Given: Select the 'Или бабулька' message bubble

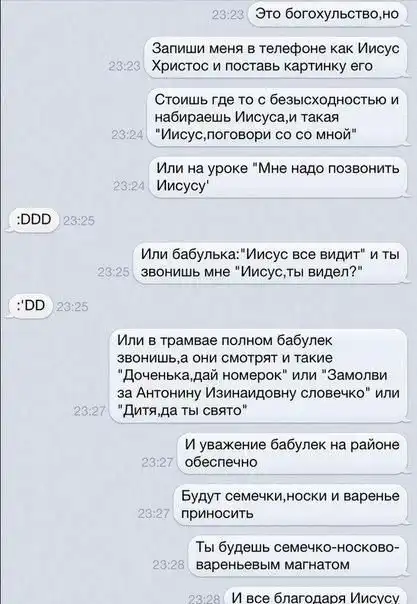Looking at the screenshot, I should click(x=270, y=263).
